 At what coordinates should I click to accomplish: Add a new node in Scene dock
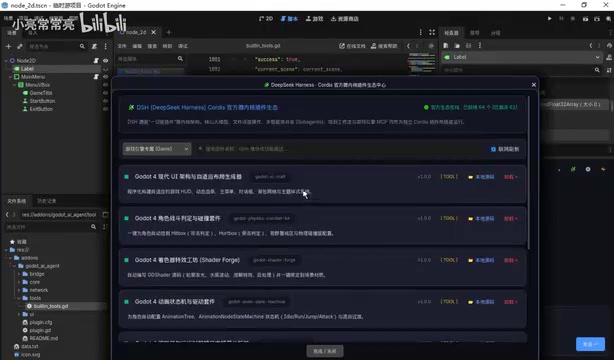(x=8, y=46)
